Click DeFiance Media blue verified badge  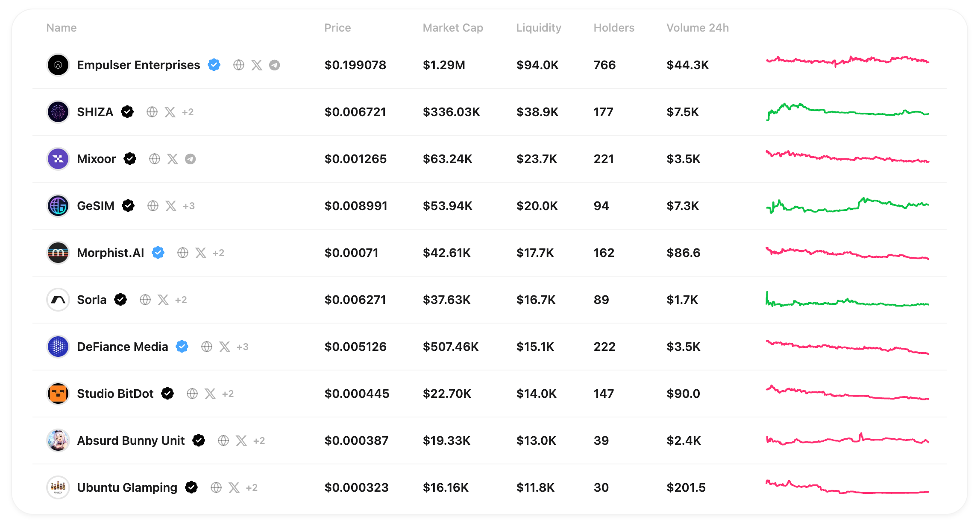(x=182, y=347)
